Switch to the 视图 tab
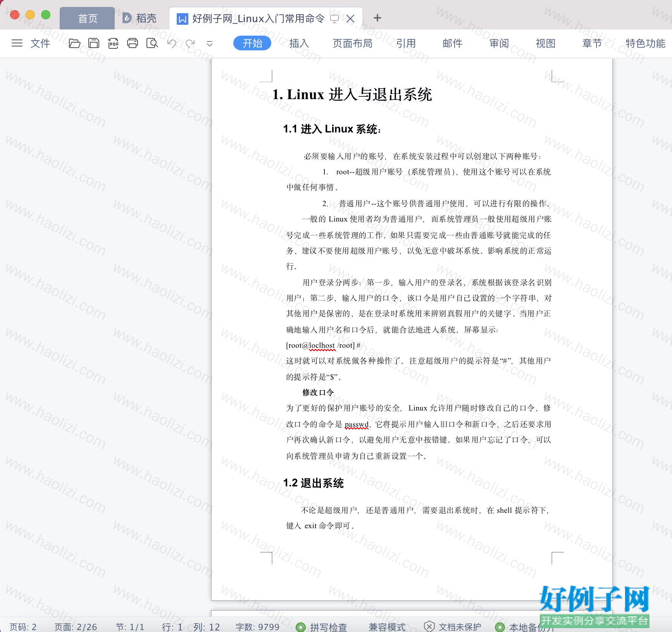The width and height of the screenshot is (672, 632). click(546, 43)
